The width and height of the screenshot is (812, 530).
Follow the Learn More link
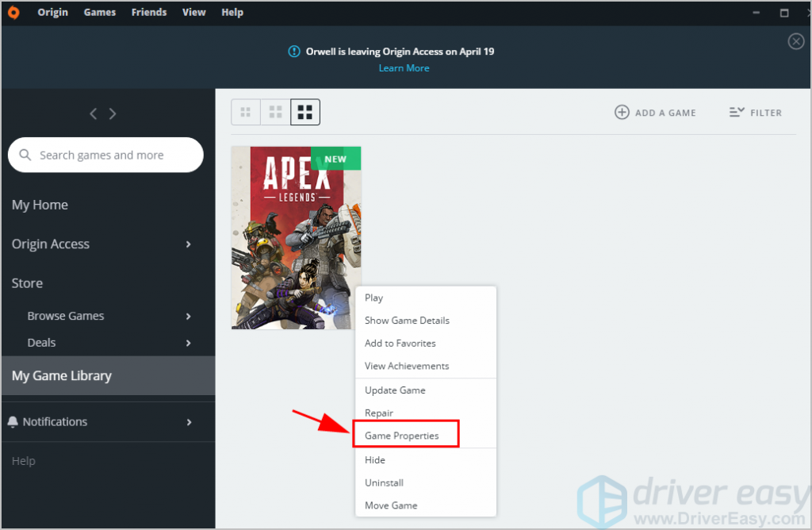(404, 68)
